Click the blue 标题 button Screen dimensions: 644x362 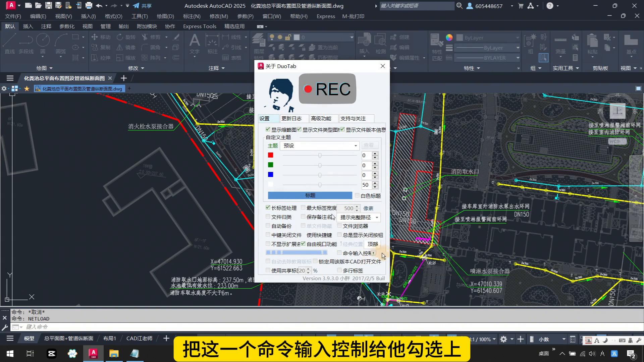point(310,195)
